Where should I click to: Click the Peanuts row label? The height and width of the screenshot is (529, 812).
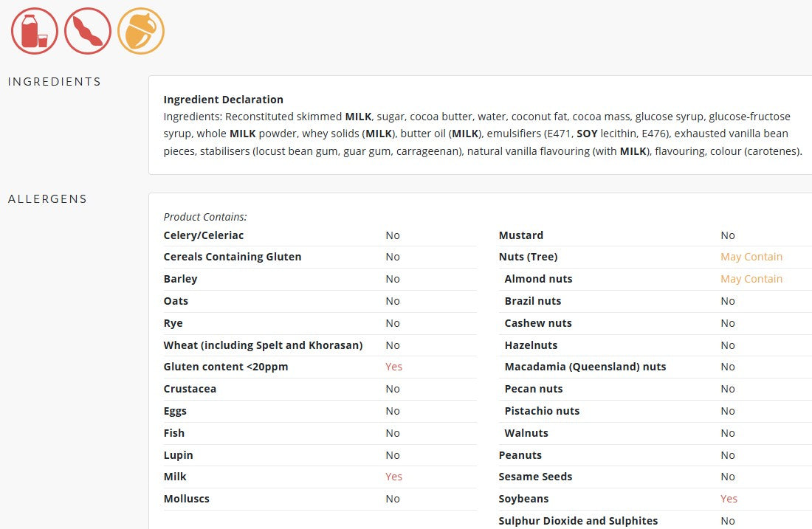pos(520,455)
